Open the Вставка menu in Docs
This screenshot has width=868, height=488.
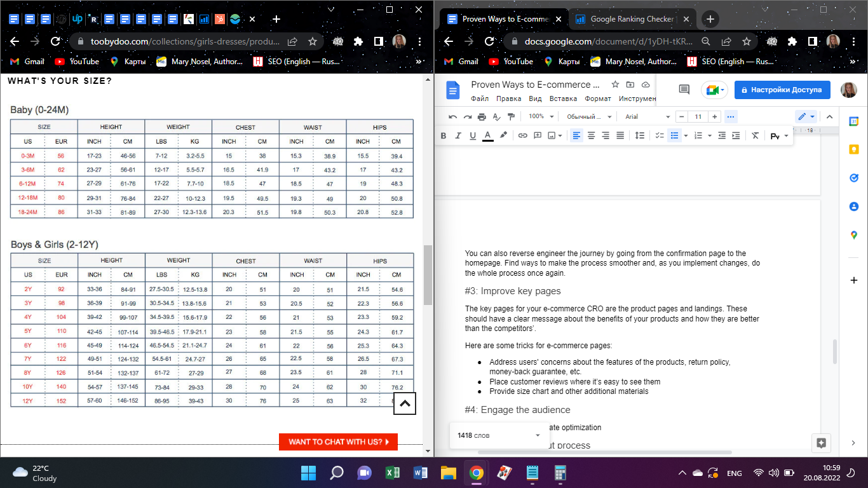(563, 98)
